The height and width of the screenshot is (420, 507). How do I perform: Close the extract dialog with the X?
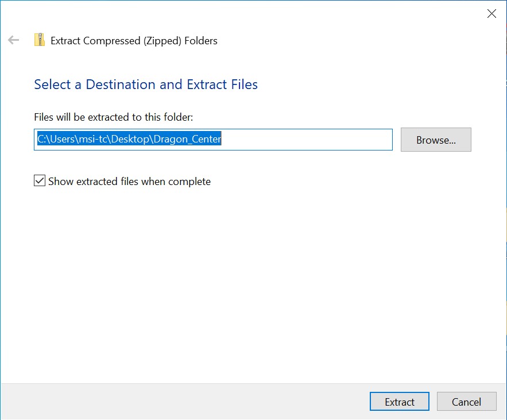491,14
